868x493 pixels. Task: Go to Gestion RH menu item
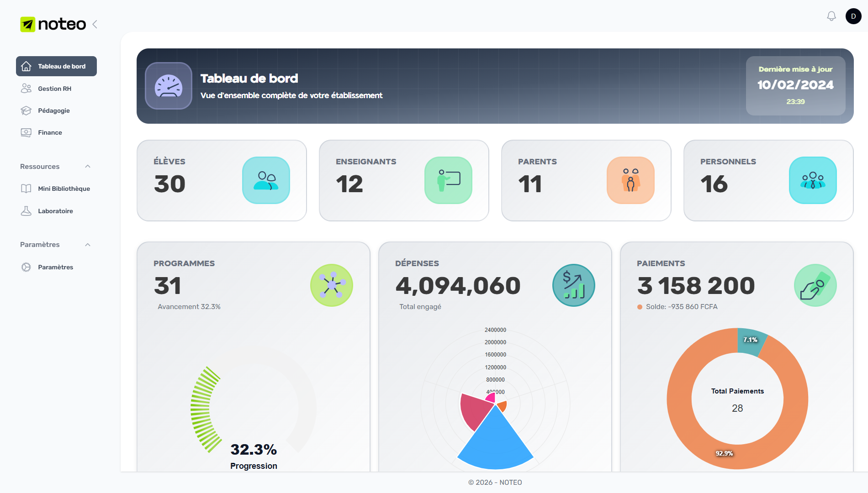pyautogui.click(x=54, y=89)
